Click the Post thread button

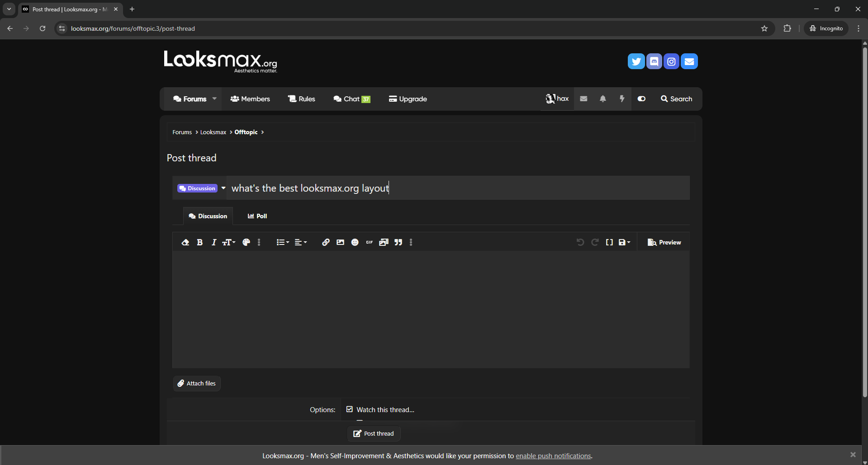click(374, 434)
